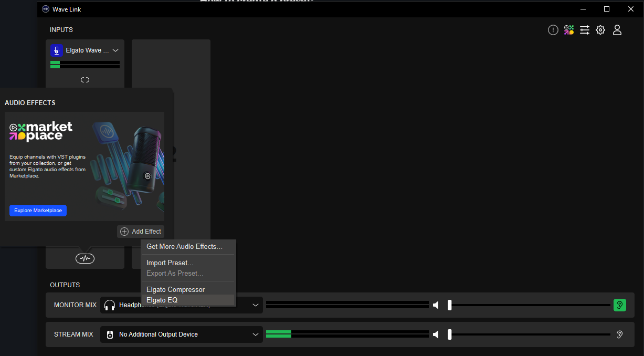
Task: Open Stream Mix output device dropdown
Action: 256,334
